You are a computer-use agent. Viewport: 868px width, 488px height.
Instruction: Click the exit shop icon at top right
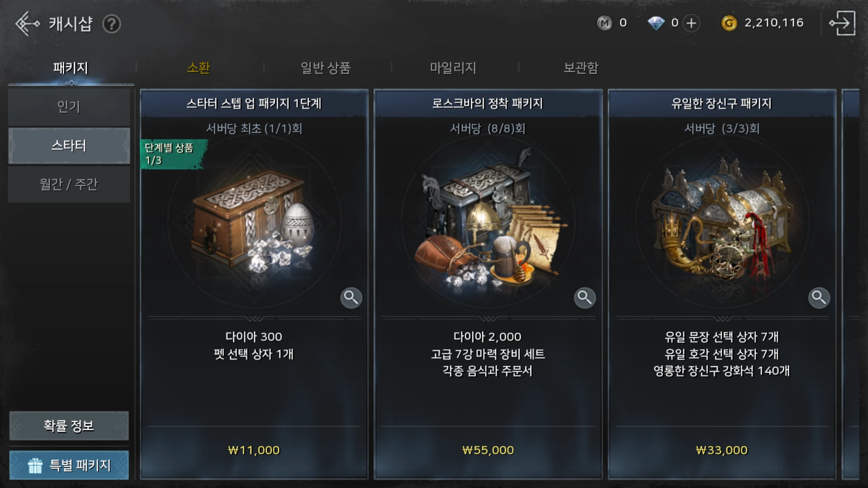[x=842, y=23]
